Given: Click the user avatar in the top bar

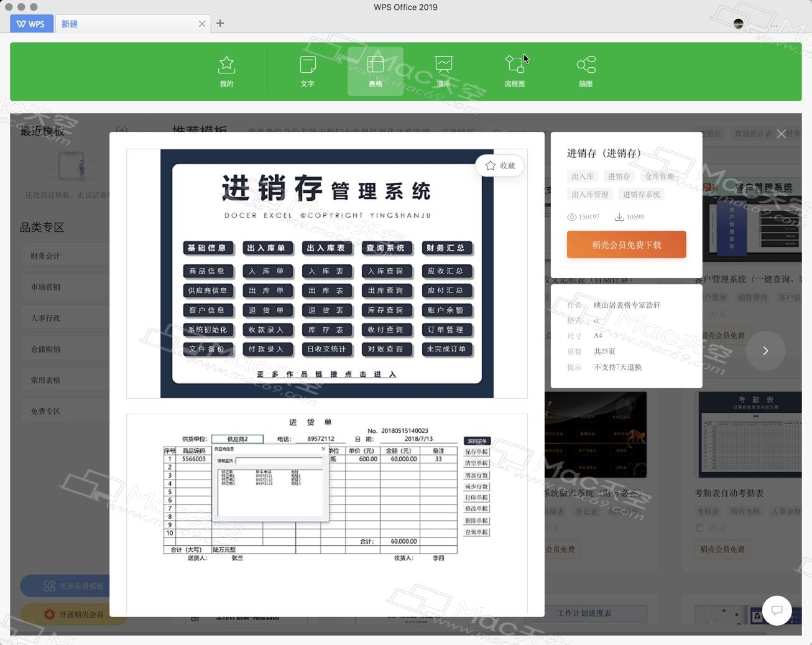Looking at the screenshot, I should tap(737, 24).
